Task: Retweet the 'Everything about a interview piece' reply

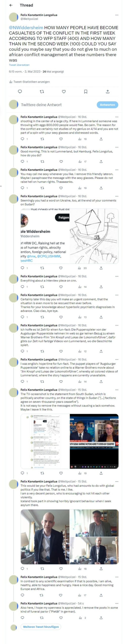Action: (42, 287)
